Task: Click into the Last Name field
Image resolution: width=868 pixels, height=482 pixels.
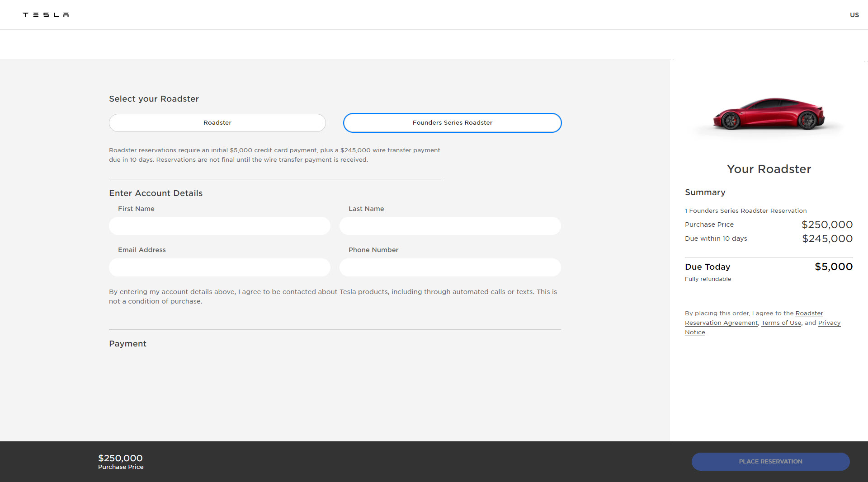Action: click(x=450, y=226)
